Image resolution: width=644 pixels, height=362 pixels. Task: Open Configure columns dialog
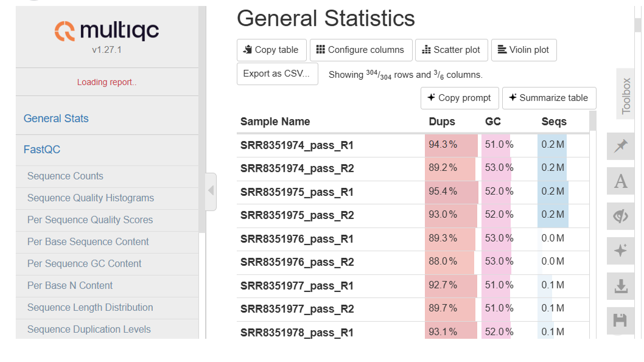point(361,50)
